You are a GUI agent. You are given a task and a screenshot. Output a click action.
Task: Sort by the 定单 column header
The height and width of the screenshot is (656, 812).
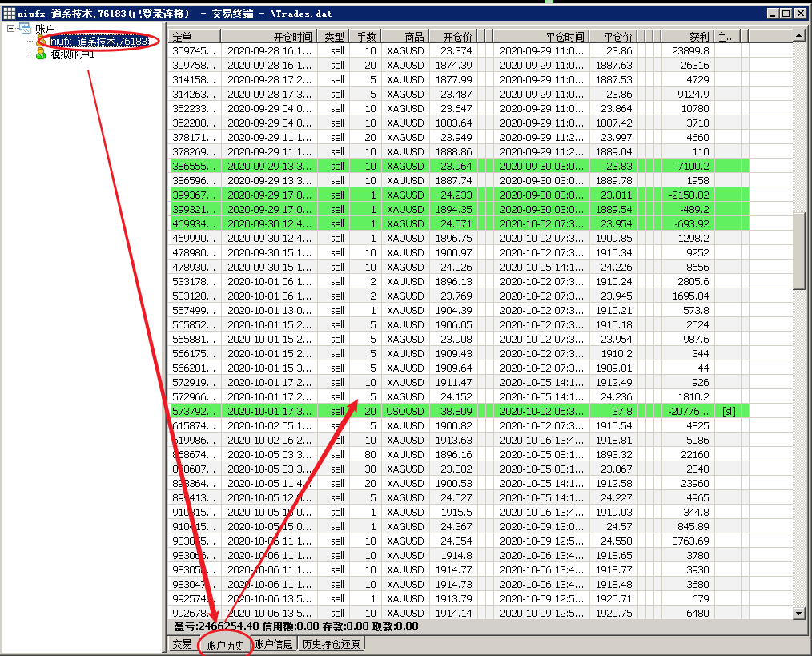pyautogui.click(x=195, y=37)
